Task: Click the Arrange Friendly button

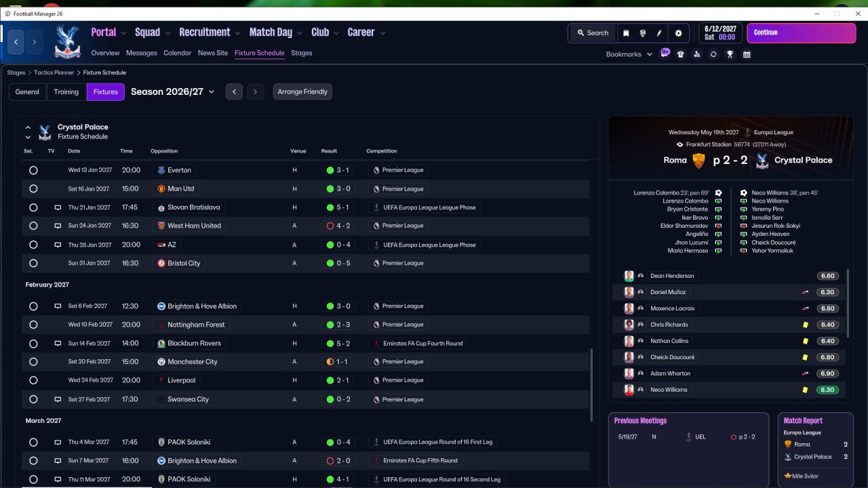Action: click(x=302, y=91)
